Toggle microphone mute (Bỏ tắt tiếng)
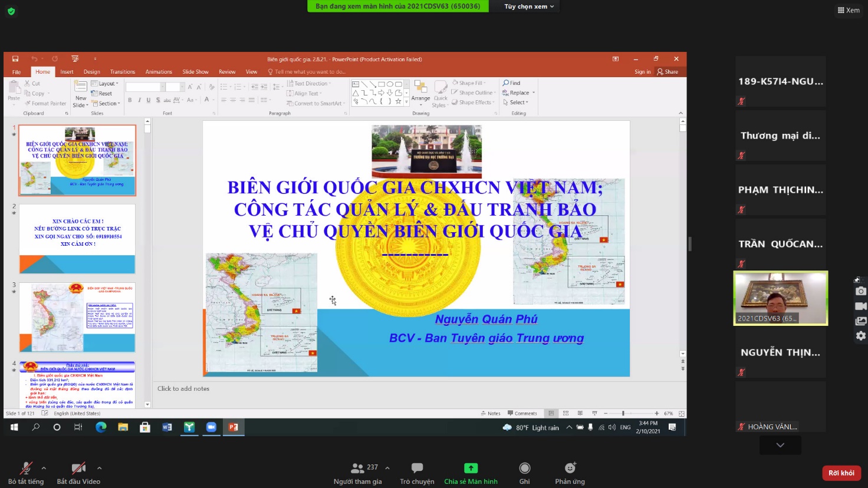The image size is (868, 488). [25, 469]
